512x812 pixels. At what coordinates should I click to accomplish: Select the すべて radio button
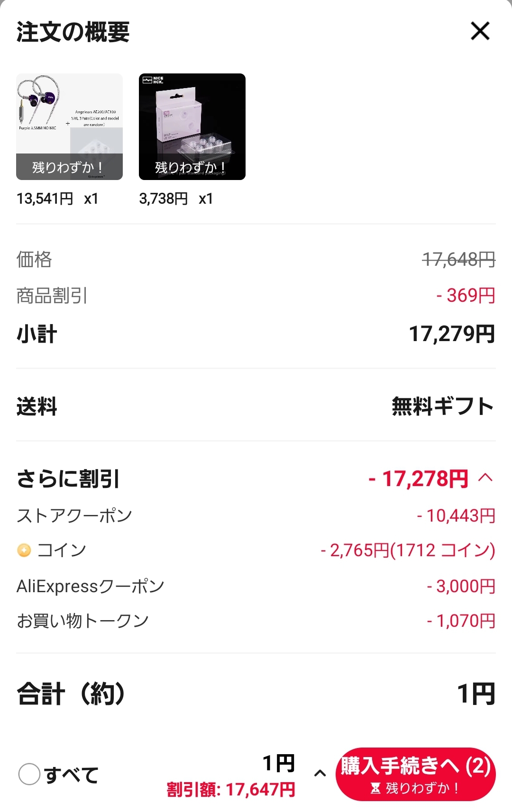[29, 774]
